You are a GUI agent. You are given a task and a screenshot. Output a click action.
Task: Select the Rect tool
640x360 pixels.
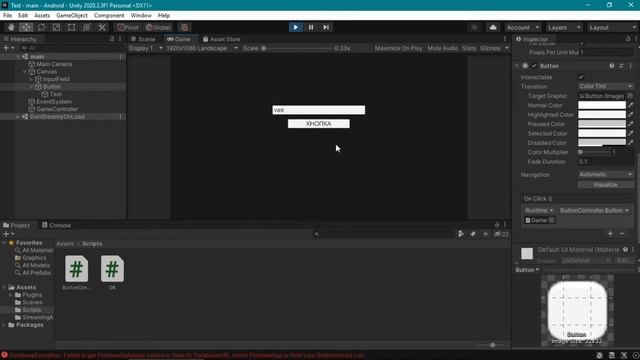click(x=71, y=27)
